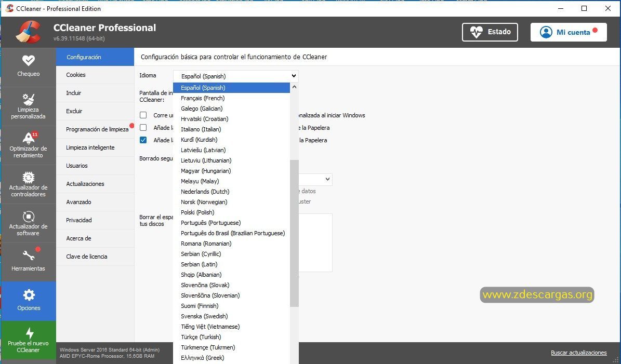621x364 pixels.
Task: Choose Slovenščina (Slovenian) language
Action: pos(232,295)
